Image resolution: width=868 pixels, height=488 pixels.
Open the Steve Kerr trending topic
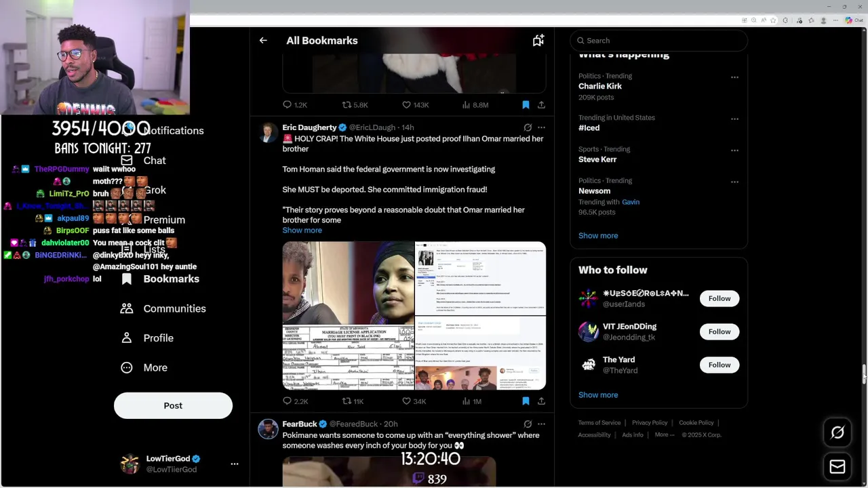[597, 159]
